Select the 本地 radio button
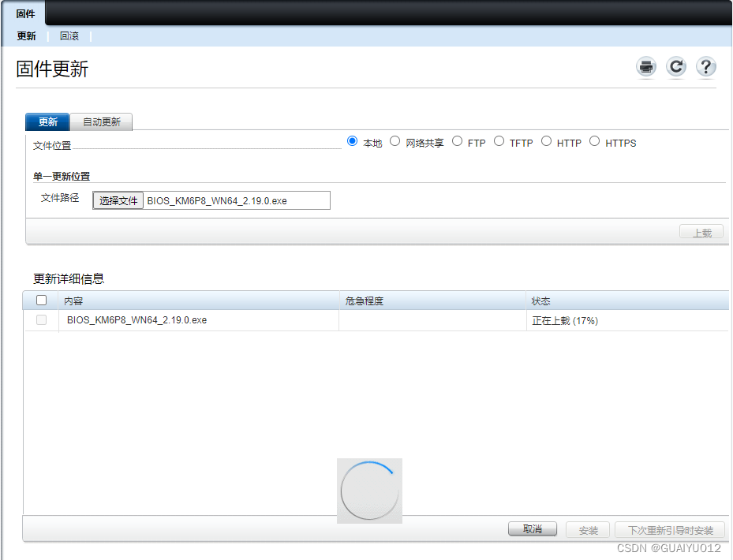The height and width of the screenshot is (560, 733). pos(353,141)
